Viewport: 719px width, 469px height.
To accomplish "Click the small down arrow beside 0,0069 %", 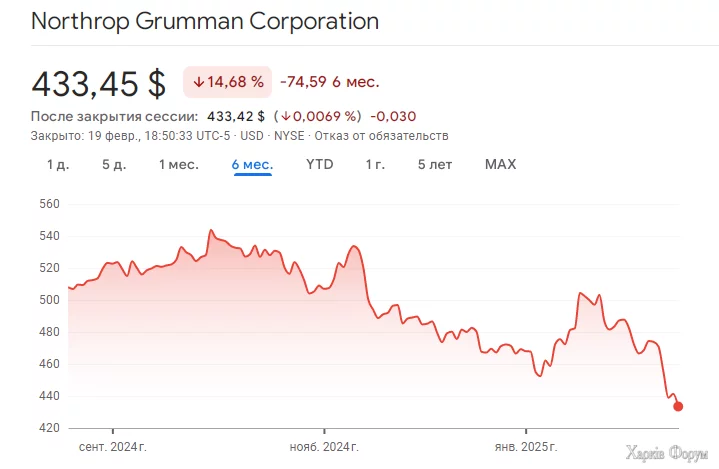I will (x=287, y=117).
